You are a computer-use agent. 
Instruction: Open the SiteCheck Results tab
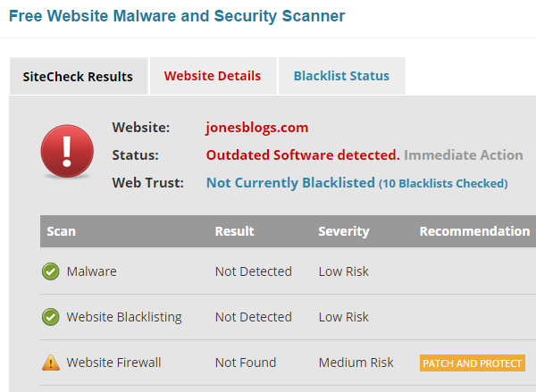click(x=79, y=77)
